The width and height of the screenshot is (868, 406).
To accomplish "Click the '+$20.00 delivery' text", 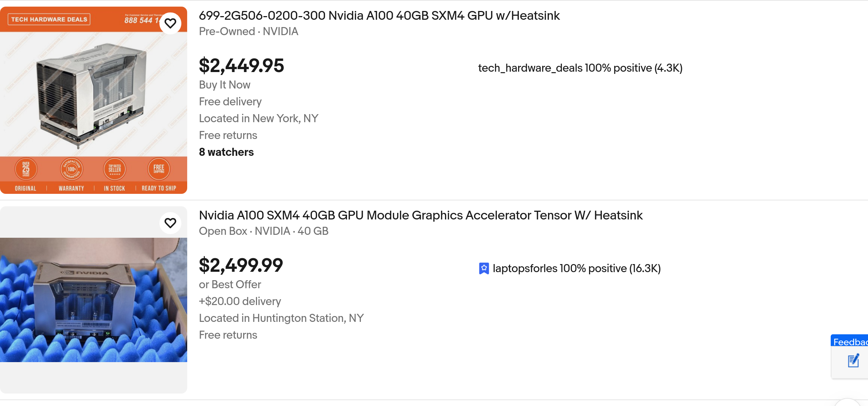I will click(x=240, y=301).
